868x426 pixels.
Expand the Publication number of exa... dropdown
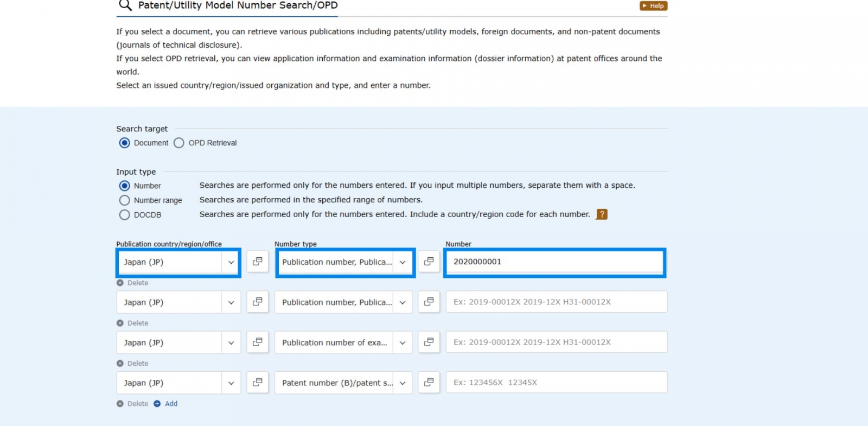343,342
